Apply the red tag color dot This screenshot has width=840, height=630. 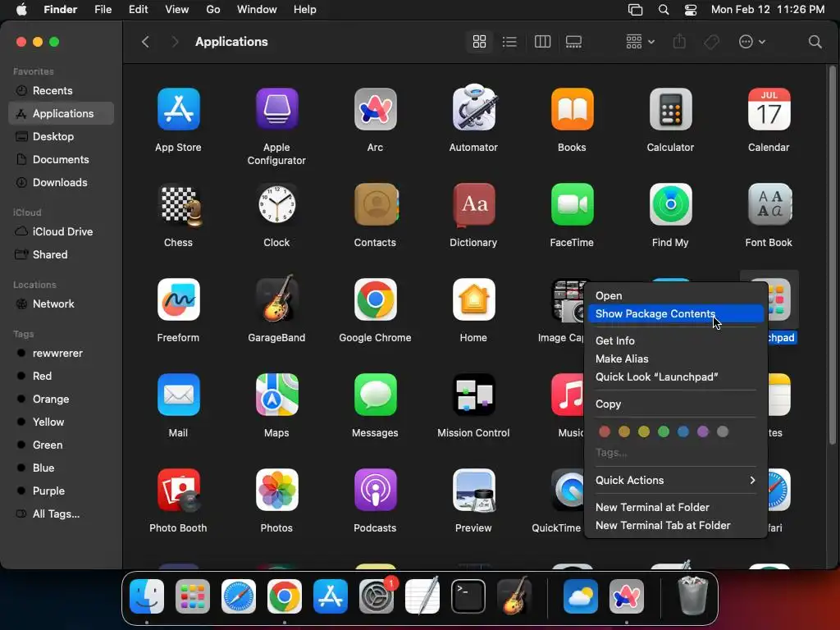605,431
